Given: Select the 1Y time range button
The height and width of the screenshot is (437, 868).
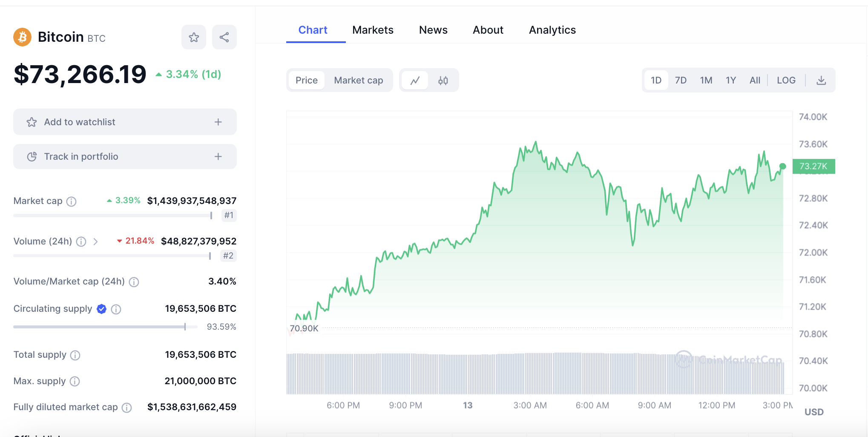Looking at the screenshot, I should coord(730,80).
